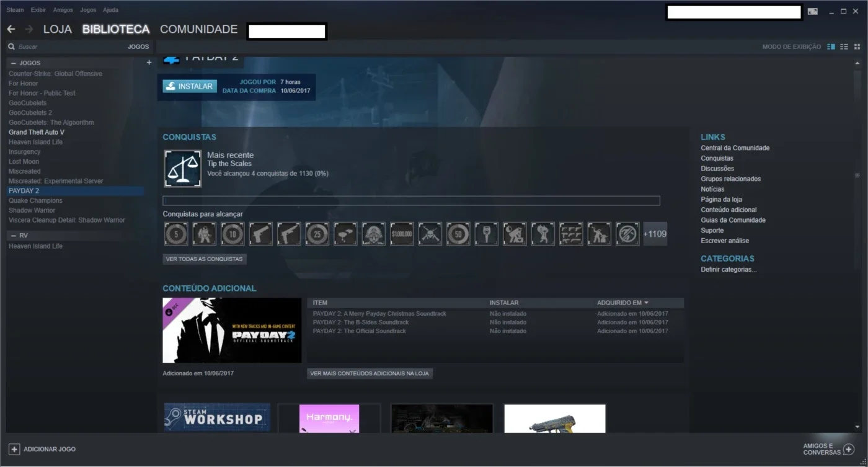Viewport: 868px width, 467px height.
Task: Click the search magnifier icon
Action: coord(11,47)
